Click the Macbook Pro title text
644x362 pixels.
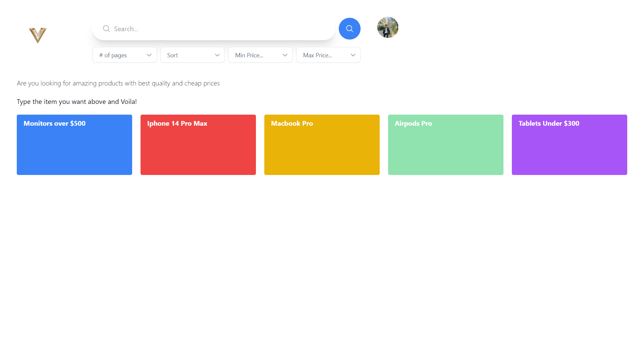click(292, 123)
